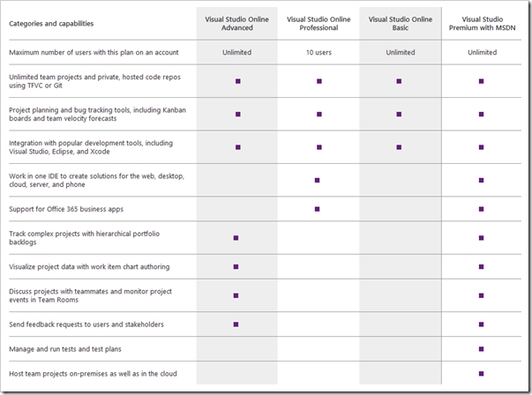Click the Visual Studio Online Professional column header

pyautogui.click(x=318, y=23)
